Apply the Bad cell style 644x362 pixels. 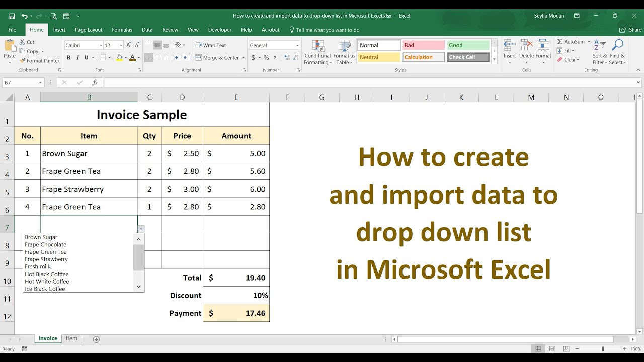424,45
